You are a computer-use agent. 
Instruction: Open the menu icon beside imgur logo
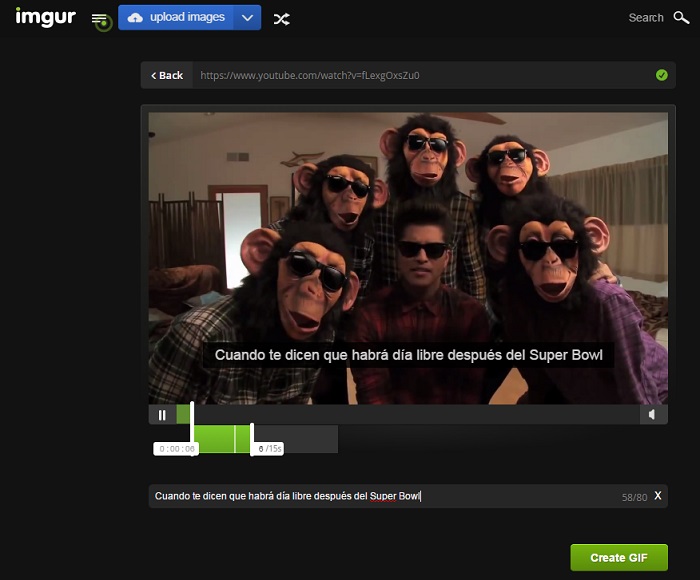tap(99, 19)
